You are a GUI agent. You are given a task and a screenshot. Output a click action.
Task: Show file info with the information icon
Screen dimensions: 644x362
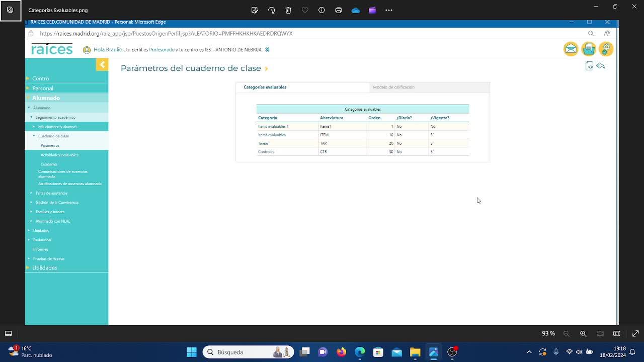click(x=321, y=10)
